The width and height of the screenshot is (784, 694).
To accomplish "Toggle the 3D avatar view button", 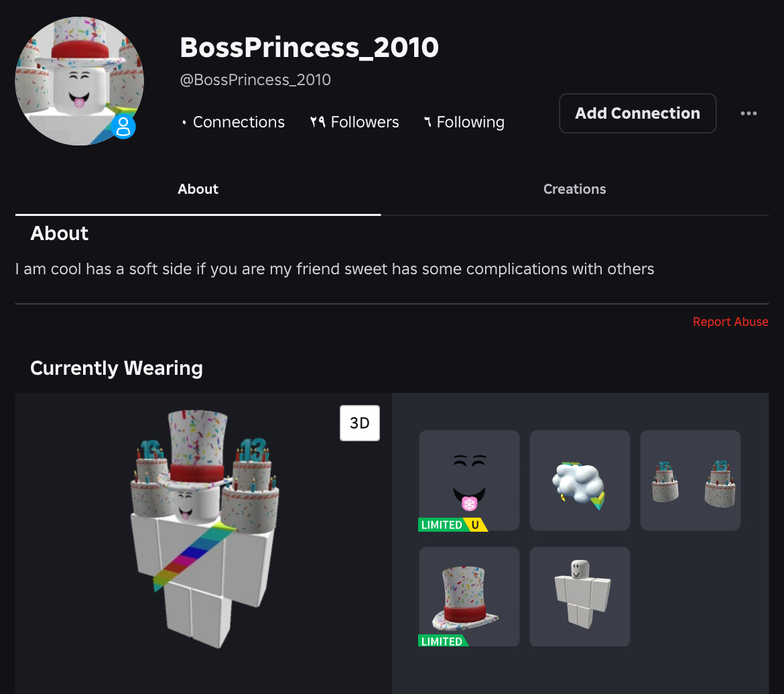I will point(359,423).
